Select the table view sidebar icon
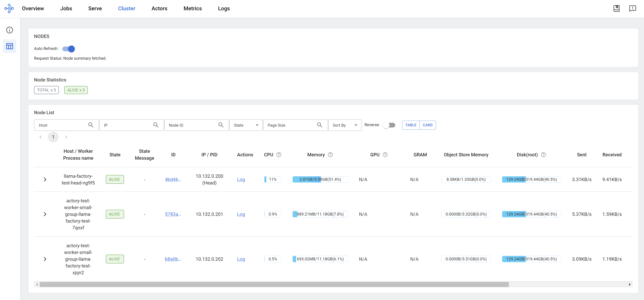Screen dimensions: 644x300 tap(9, 46)
